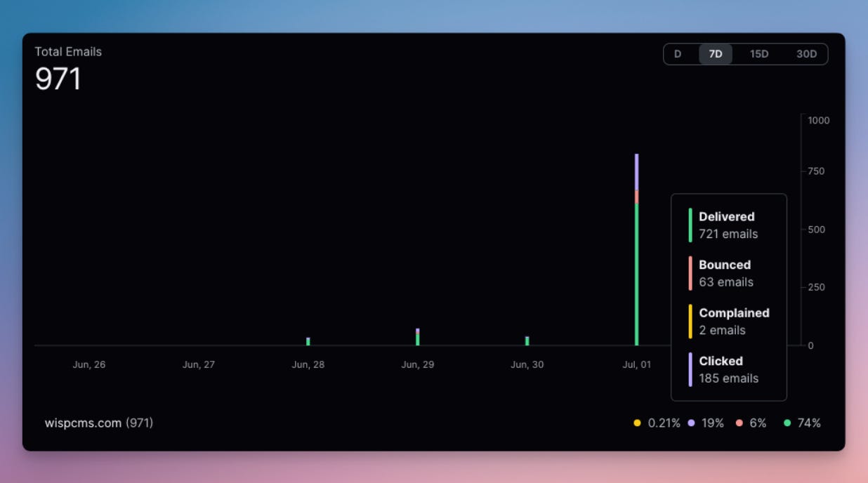The image size is (868, 483).
Task: Switch to the 15D time range
Action: [x=759, y=54]
